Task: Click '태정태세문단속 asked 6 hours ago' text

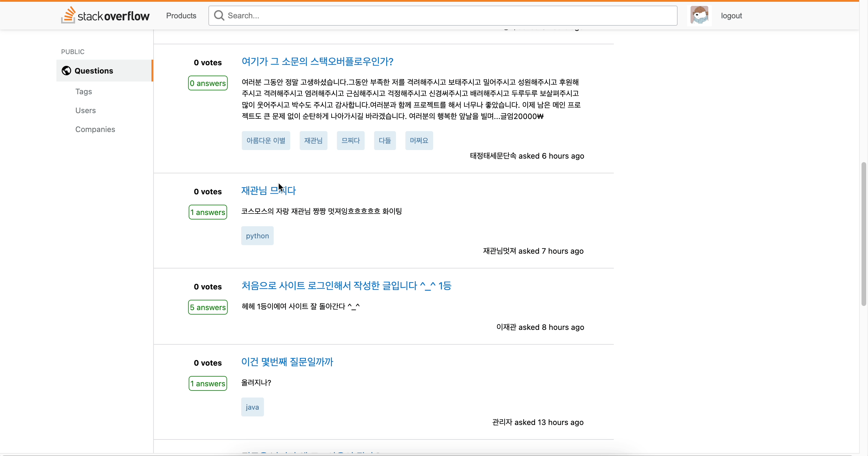Action: [x=527, y=156]
